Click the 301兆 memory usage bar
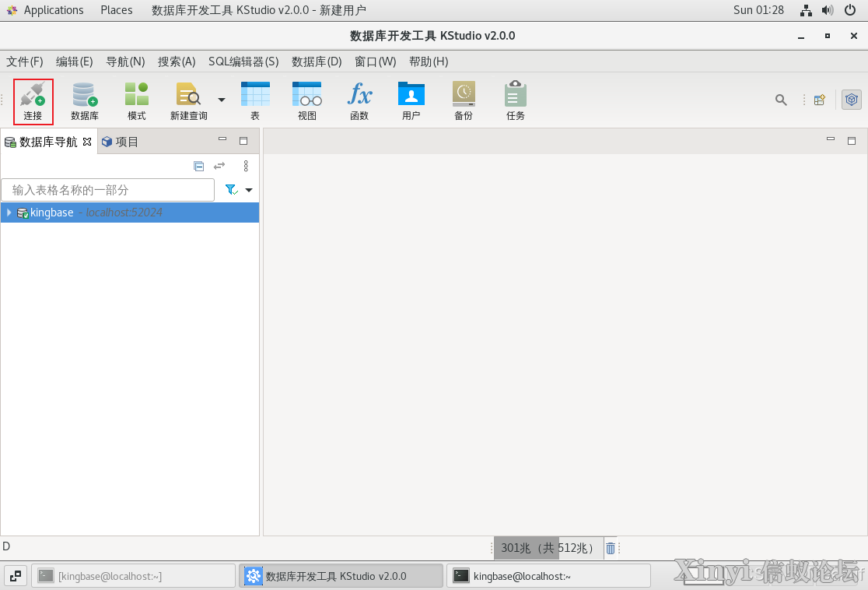The height and width of the screenshot is (590, 868). [548, 548]
